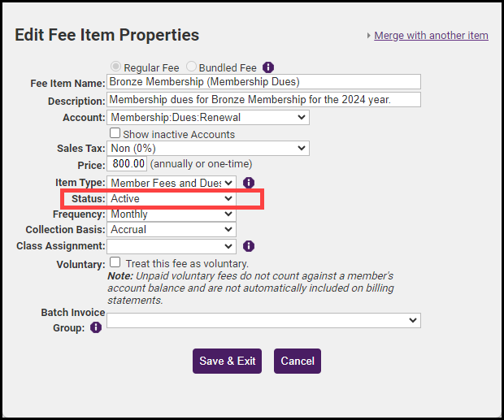Click the Cancel button
The image size is (504, 420).
(x=298, y=362)
